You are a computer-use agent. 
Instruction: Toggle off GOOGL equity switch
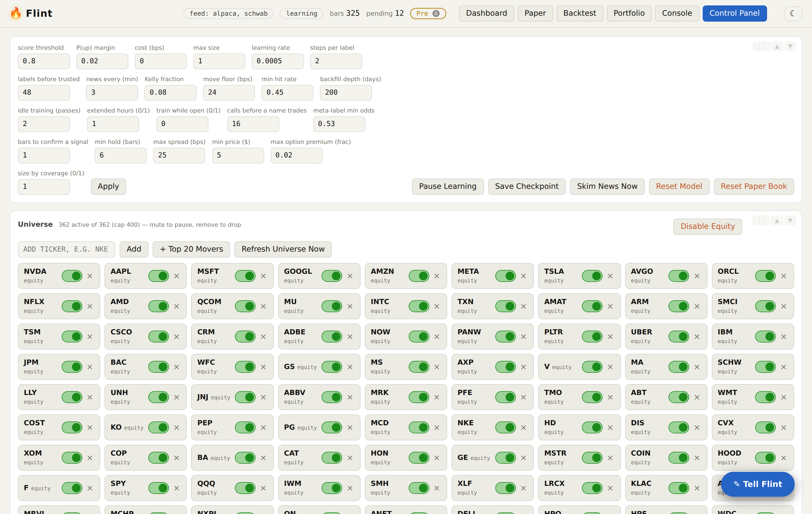pos(332,276)
